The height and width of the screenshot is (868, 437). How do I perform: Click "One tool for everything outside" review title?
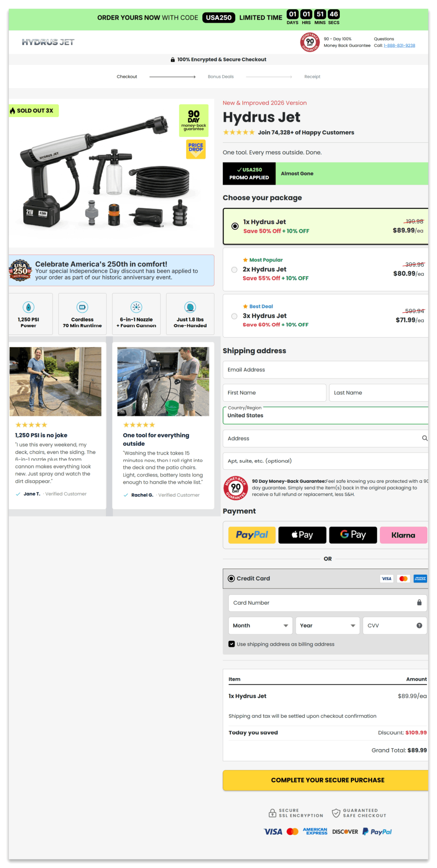pyautogui.click(x=156, y=439)
